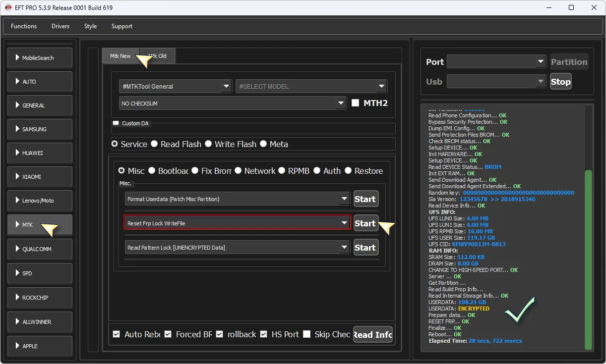The image size is (606, 364).
Task: Select the Read Flash radio button
Action: (155, 144)
